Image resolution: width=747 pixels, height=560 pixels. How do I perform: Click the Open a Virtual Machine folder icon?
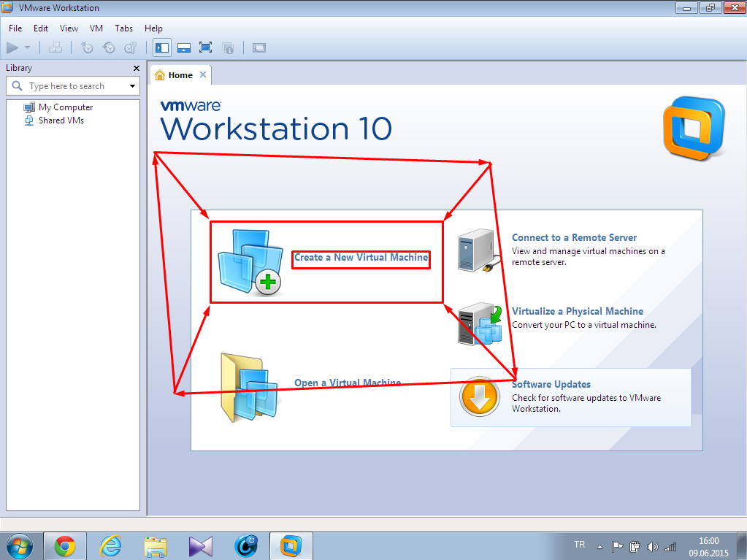click(249, 388)
